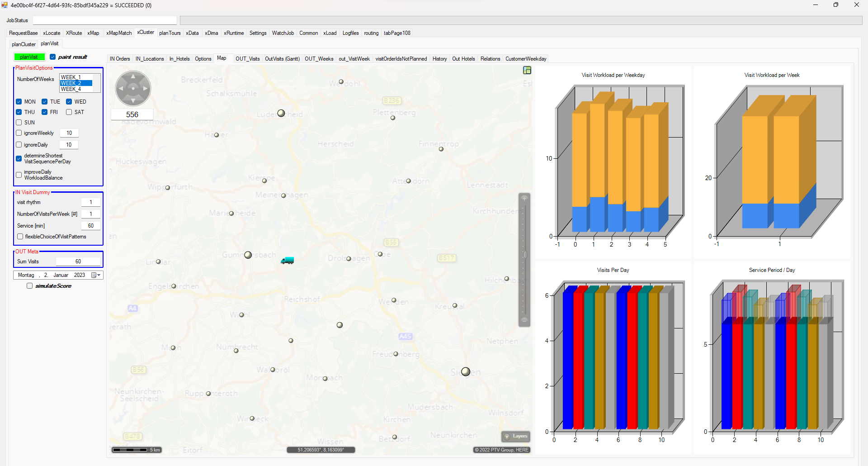Enable the SAT weekday checkbox
This screenshot has width=868, height=466.
pos(69,112)
